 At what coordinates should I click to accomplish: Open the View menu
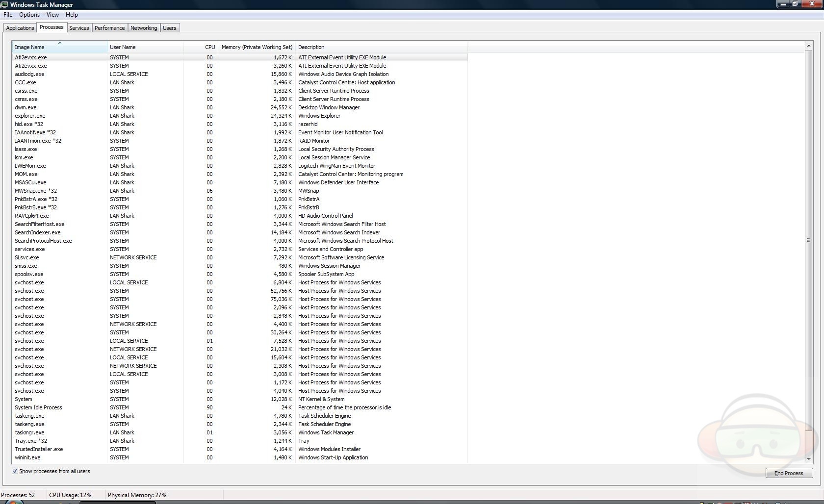pos(52,15)
